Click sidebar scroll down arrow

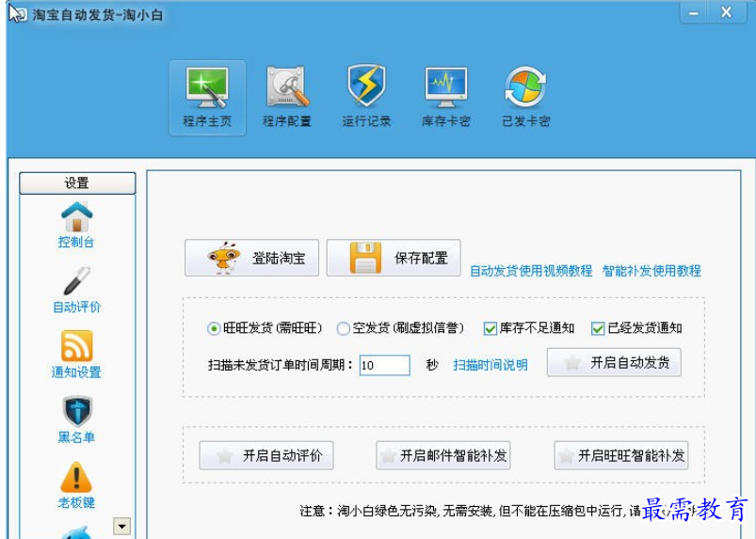pyautogui.click(x=122, y=527)
